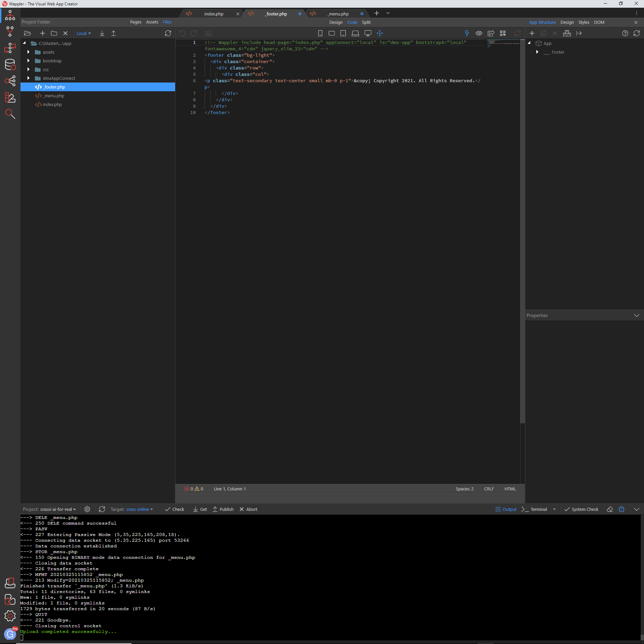Open the global settings gear in sidebar
The height and width of the screenshot is (644, 644).
10,615
